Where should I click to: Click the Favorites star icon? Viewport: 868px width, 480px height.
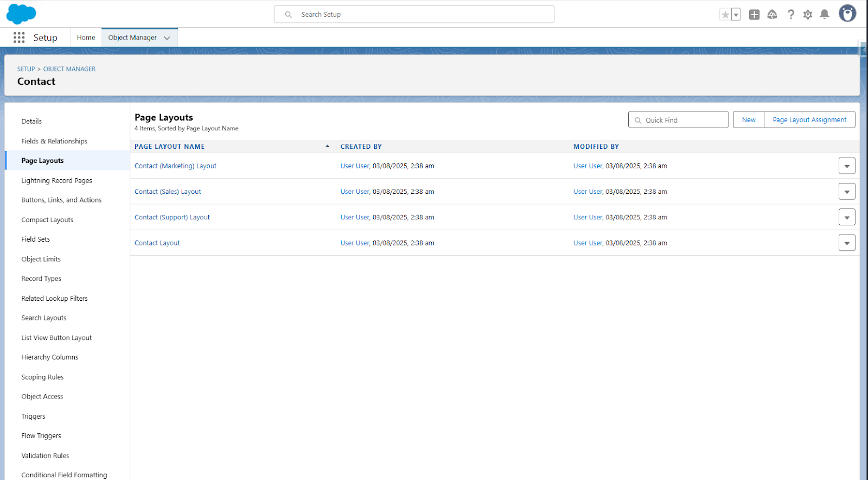(x=725, y=15)
